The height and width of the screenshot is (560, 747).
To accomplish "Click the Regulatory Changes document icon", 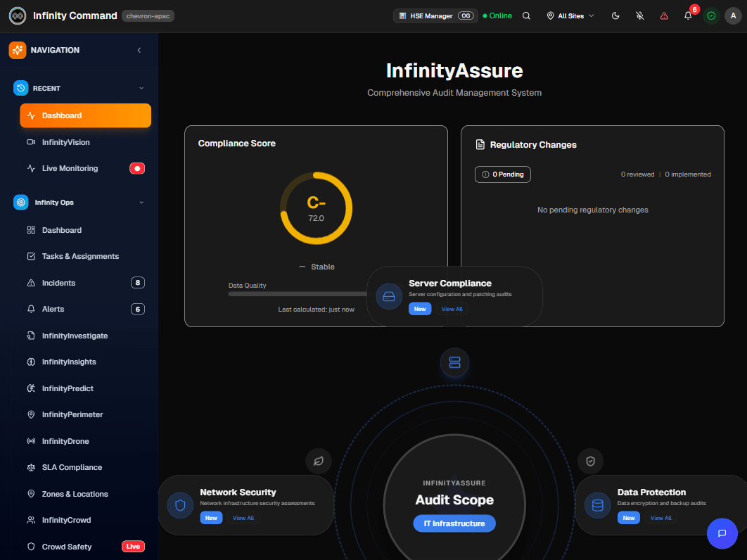I will click(x=480, y=144).
